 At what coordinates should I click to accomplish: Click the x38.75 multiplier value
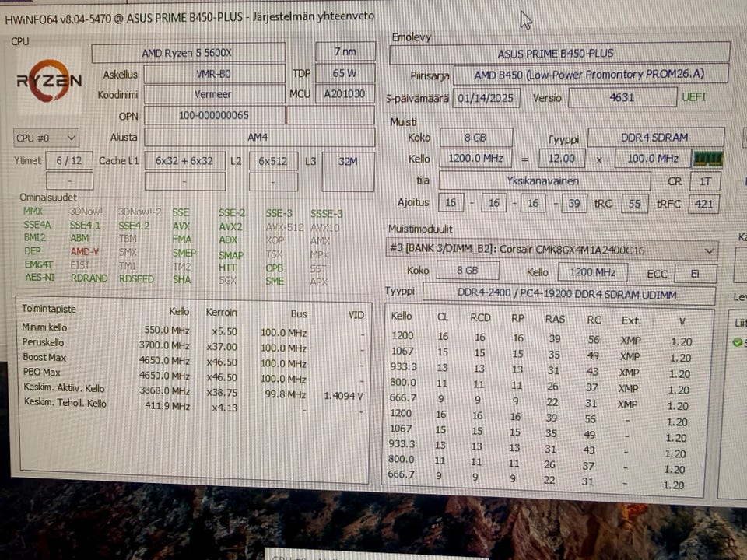[x=222, y=393]
